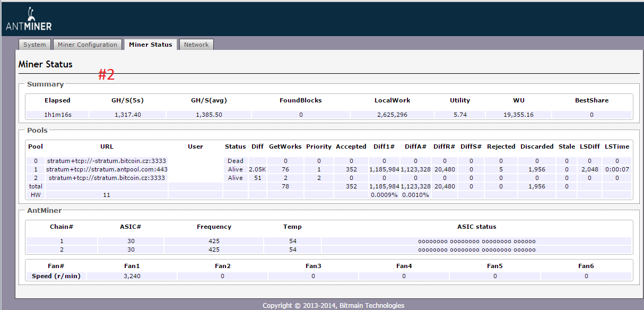The width and height of the screenshot is (644, 310).
Task: Select the LSTime value 0:00:07
Action: [x=617, y=169]
